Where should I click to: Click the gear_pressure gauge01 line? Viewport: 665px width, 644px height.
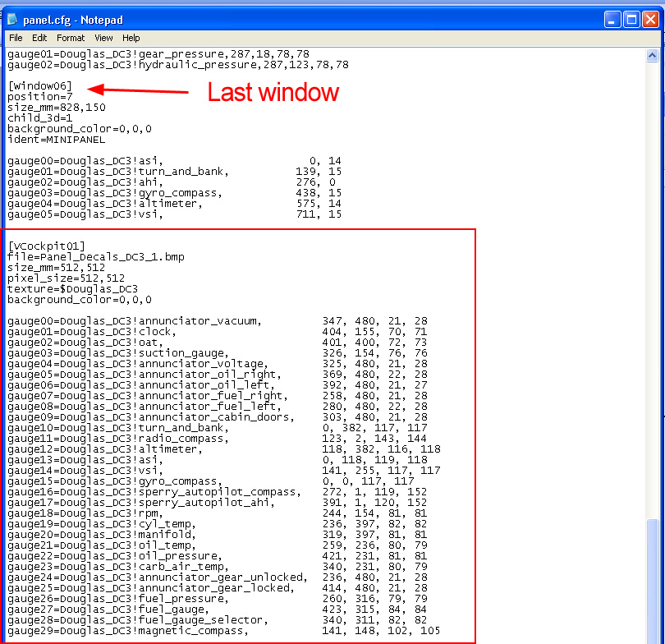(158, 54)
